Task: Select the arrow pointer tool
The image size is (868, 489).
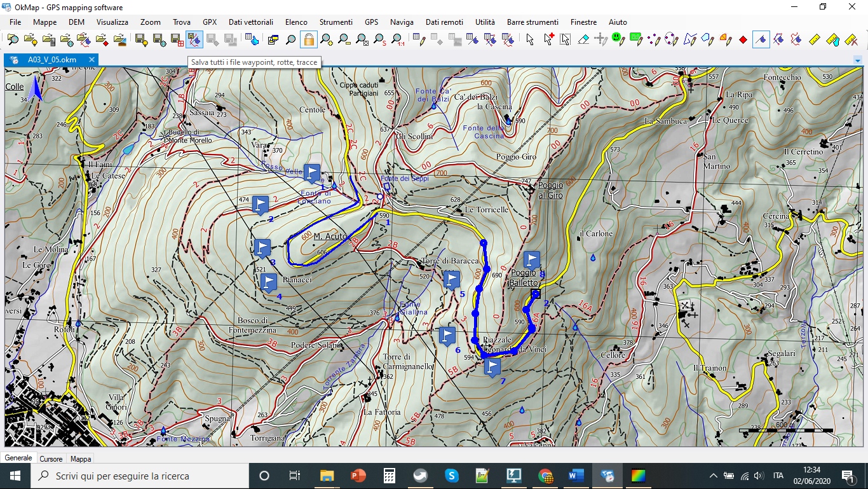Action: coord(531,40)
